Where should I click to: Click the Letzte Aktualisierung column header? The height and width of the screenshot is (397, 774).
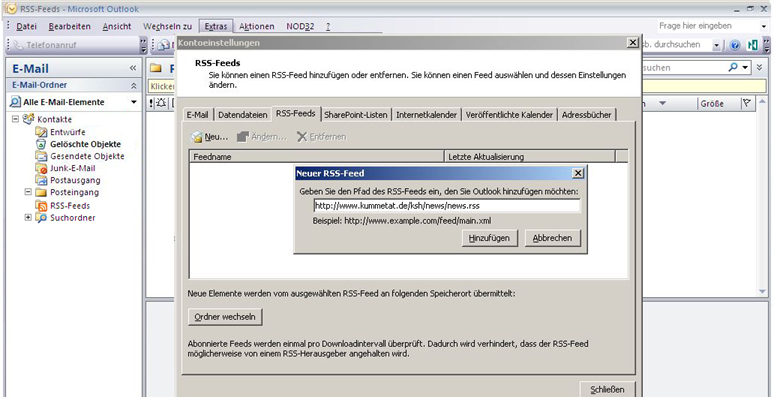click(x=530, y=157)
